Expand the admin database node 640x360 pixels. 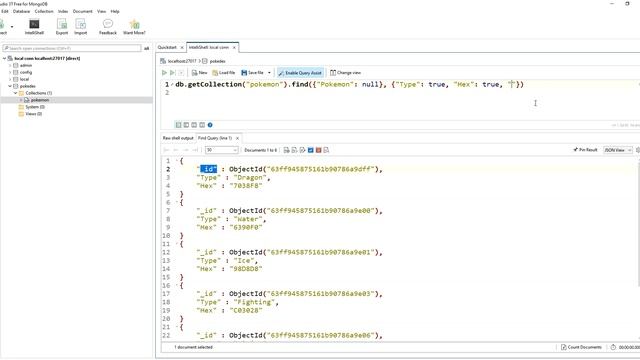pyautogui.click(x=10, y=65)
